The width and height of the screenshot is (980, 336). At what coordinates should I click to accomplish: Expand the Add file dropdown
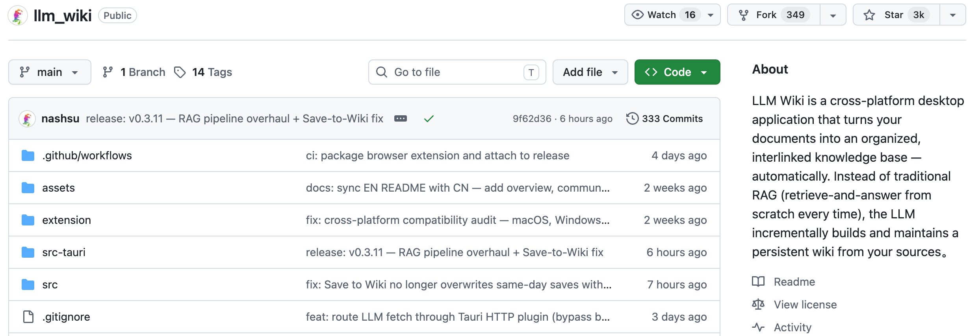(x=590, y=72)
